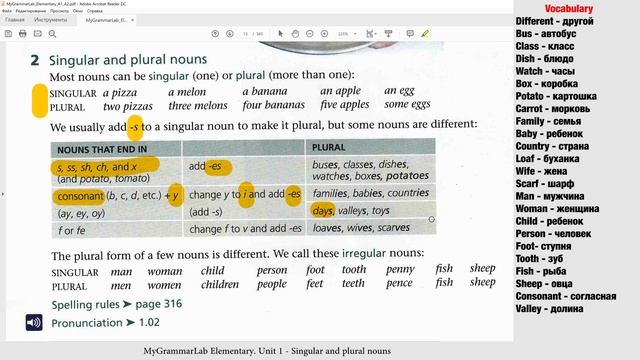
Task: Zoom out with the minus icon
Action: [310, 34]
